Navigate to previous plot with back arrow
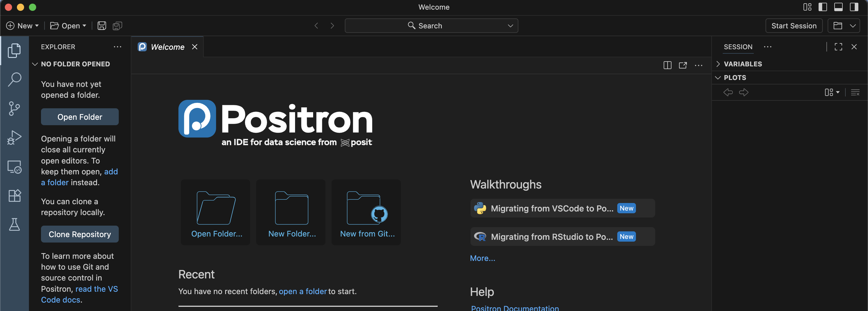Image resolution: width=868 pixels, height=311 pixels. point(728,92)
